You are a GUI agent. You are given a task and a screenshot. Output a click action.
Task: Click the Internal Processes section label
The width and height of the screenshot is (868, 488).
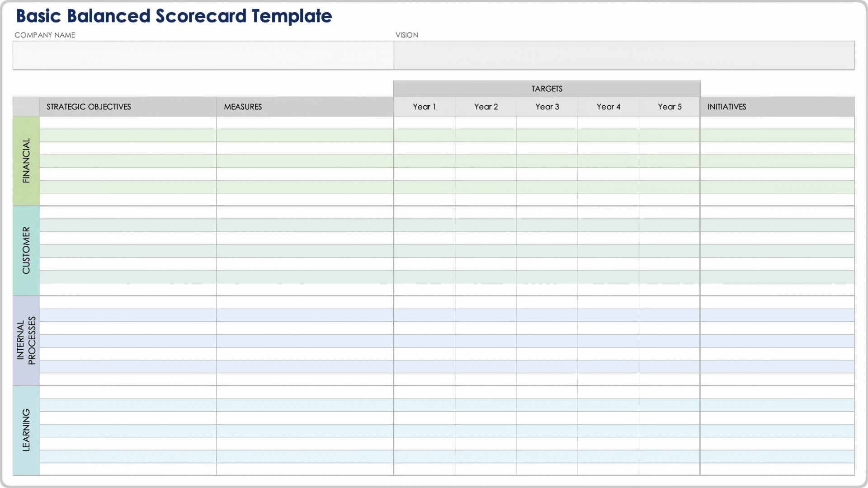click(x=26, y=340)
